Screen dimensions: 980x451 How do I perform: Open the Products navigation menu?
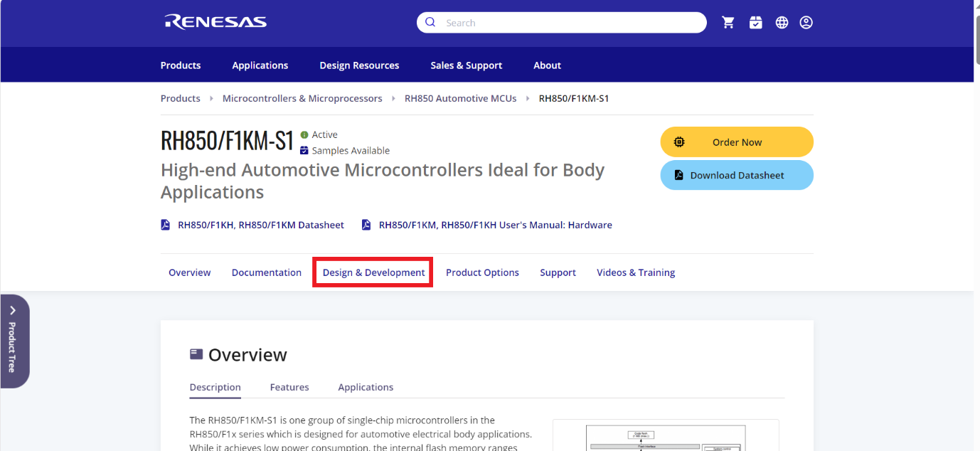point(180,65)
